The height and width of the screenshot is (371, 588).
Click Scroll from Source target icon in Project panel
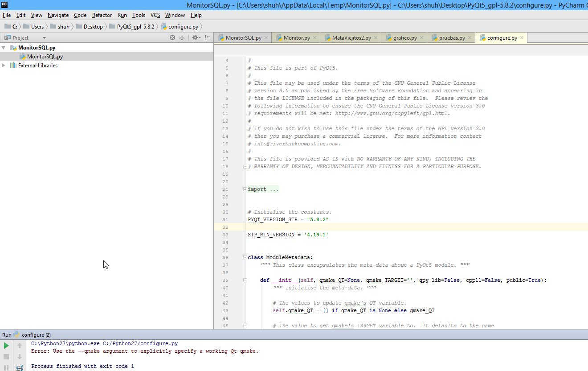(172, 38)
